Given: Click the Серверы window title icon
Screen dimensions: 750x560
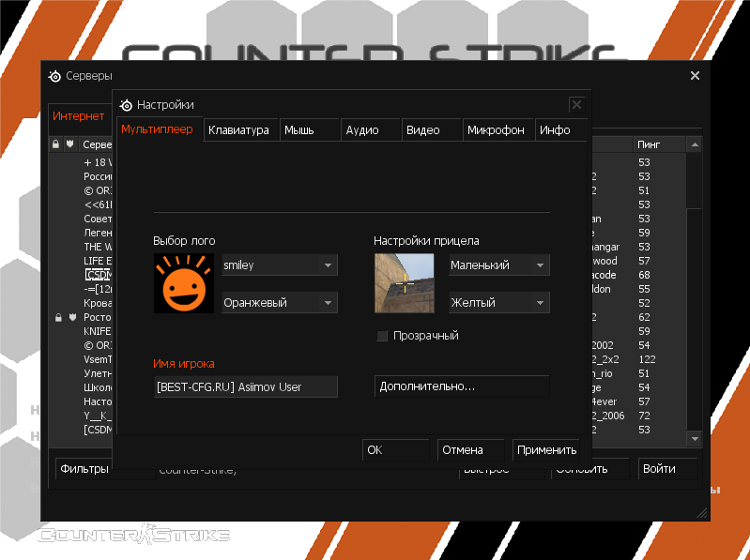Looking at the screenshot, I should click(55, 76).
